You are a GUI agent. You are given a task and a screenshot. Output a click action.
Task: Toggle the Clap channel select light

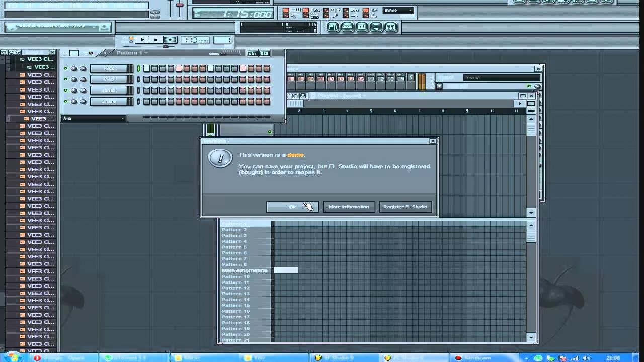pos(138,80)
